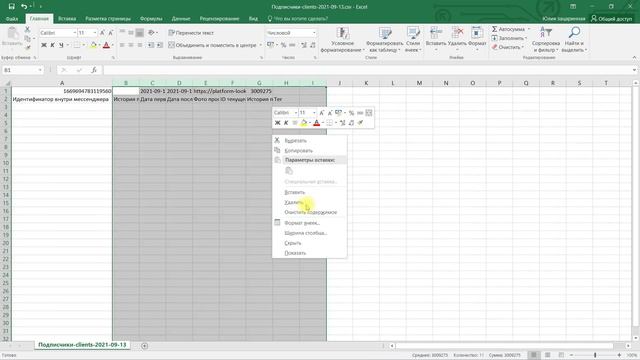Click decrease decimal icon in ribbon

coord(313,45)
